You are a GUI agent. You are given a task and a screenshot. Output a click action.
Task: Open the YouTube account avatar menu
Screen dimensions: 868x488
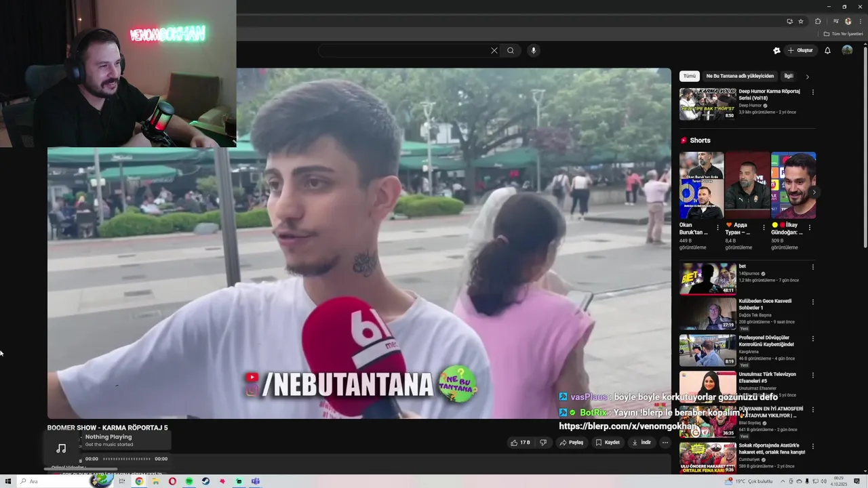847,50
